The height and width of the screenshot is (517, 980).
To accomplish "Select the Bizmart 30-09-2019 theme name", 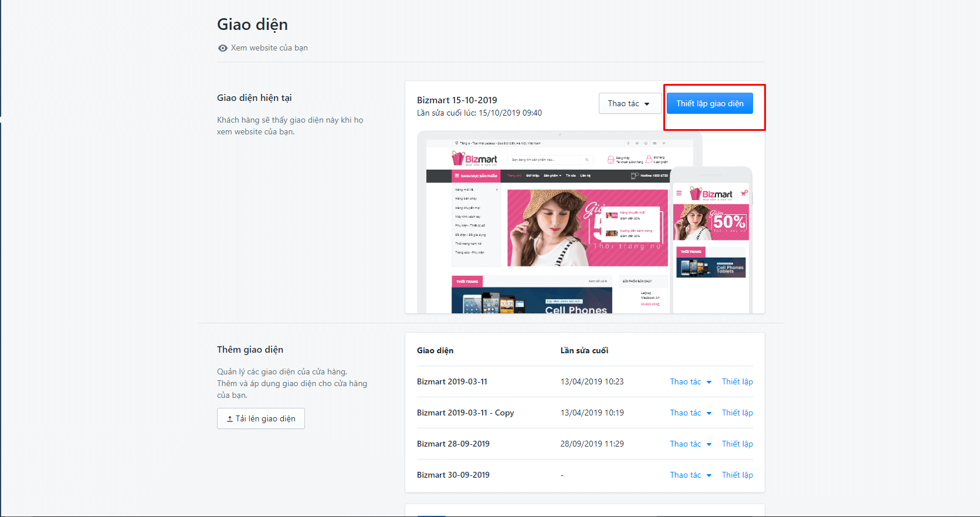I will coord(453,475).
